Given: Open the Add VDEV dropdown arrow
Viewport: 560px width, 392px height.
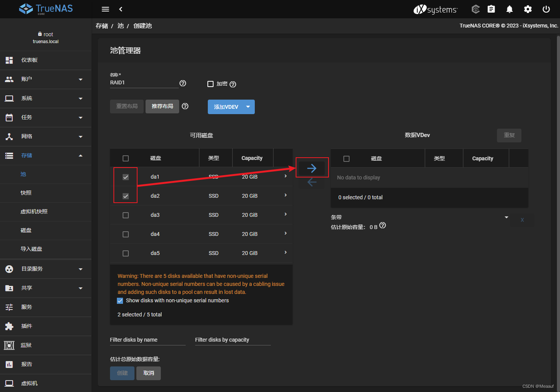Looking at the screenshot, I should coord(248,107).
